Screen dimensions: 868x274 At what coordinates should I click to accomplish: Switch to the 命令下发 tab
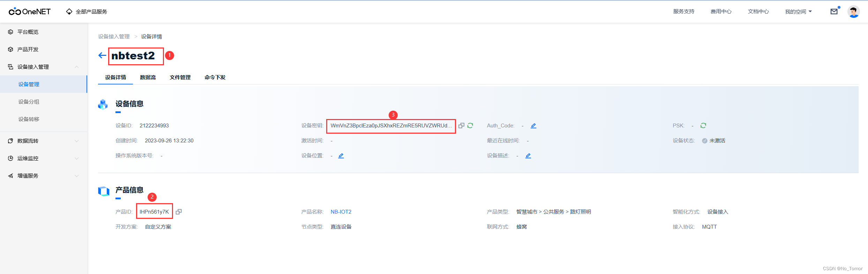click(215, 77)
